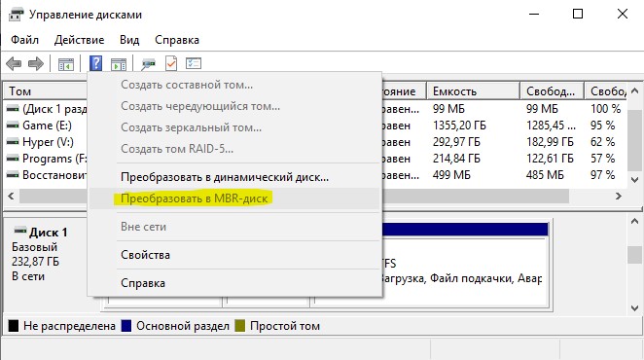The image size is (644, 360).
Task: Click the olive Простой том legend swatch
Action: (x=240, y=326)
